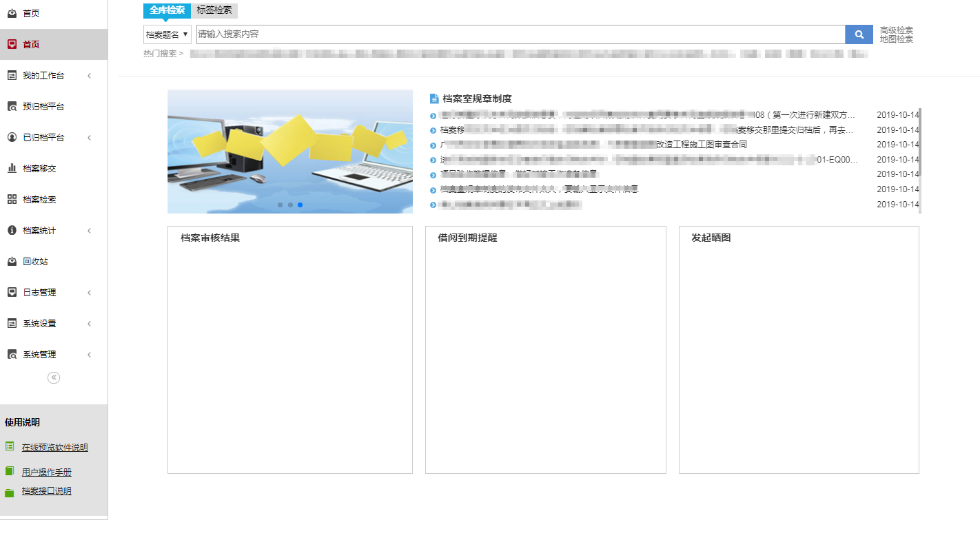Click the folders-and-computers banner image
980x540 pixels.
point(290,152)
